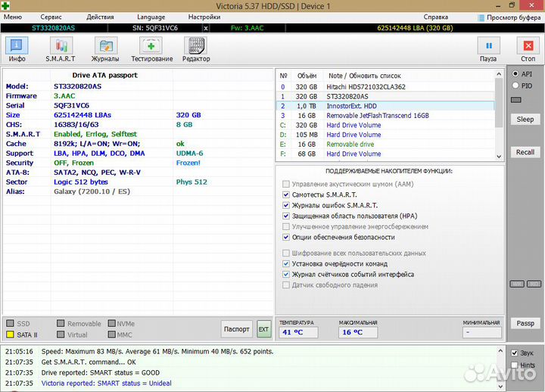
Task: Open the Журналы logs icon
Action: (x=104, y=47)
